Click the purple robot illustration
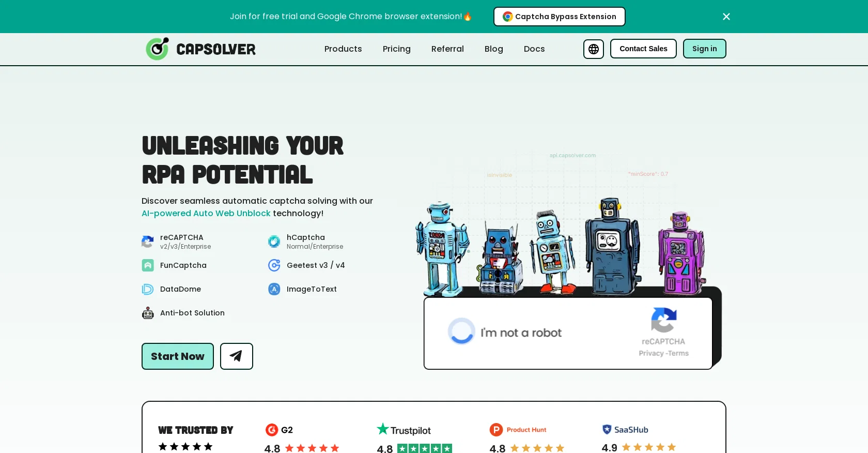 681,252
